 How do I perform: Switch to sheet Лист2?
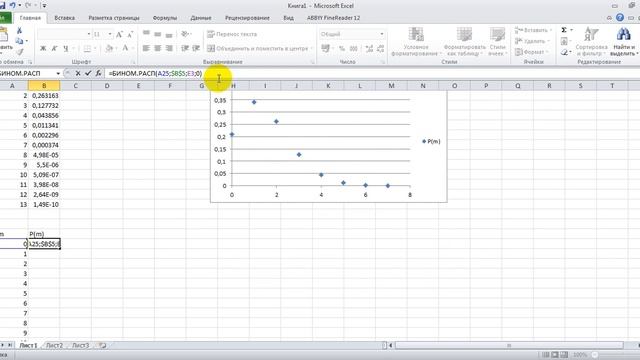pyautogui.click(x=54, y=345)
